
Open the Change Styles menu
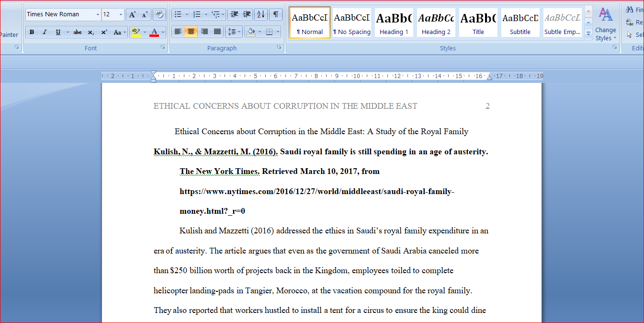(x=606, y=24)
